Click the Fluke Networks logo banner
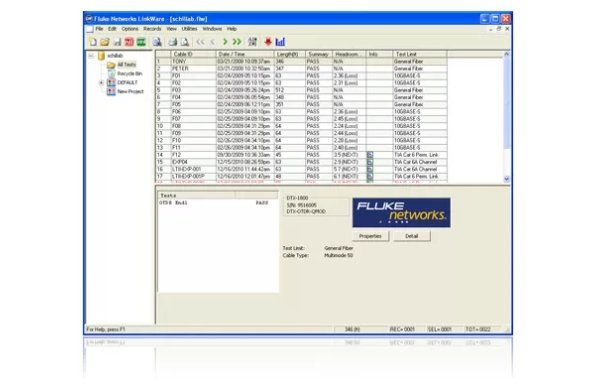600x390 pixels. 401,213
